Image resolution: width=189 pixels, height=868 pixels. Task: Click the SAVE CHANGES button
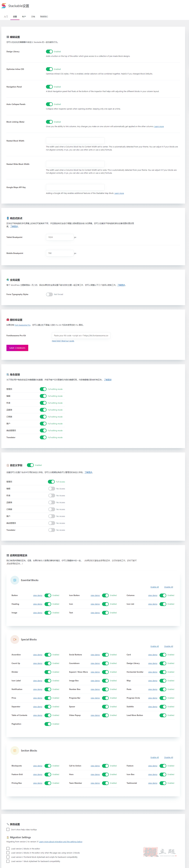tap(17, 348)
